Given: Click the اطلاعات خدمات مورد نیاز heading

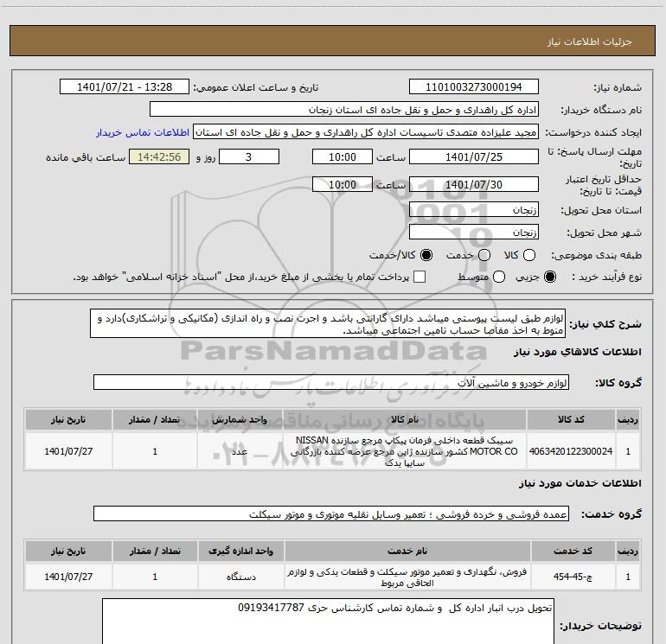Looking at the screenshot, I should tap(580, 483).
